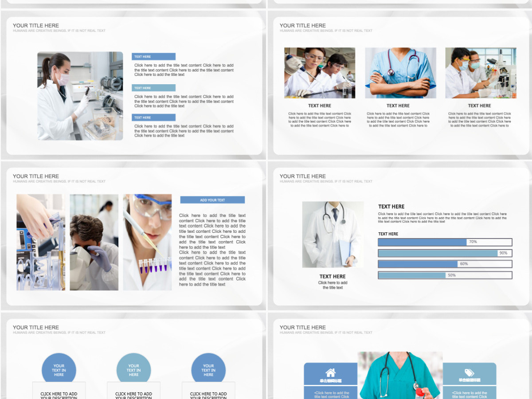Select photo of man looking into microscope

pyautogui.click(x=94, y=242)
